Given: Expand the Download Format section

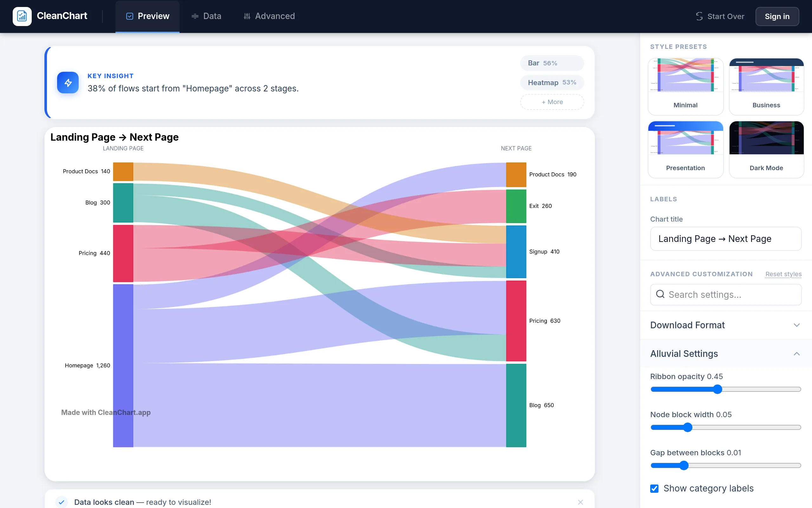Looking at the screenshot, I should (x=726, y=325).
